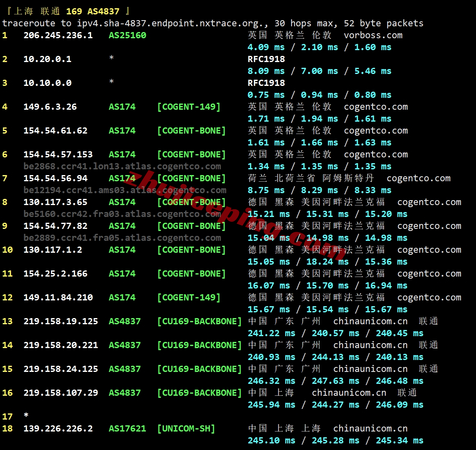Select the latency value '1.66 ms'
The image size is (476, 450).
(320, 143)
